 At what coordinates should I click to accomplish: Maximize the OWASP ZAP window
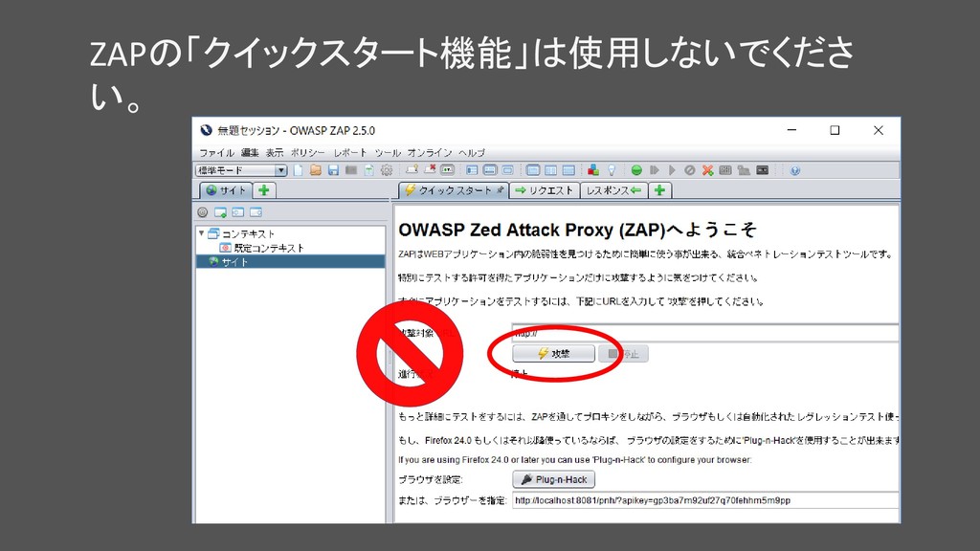(835, 130)
